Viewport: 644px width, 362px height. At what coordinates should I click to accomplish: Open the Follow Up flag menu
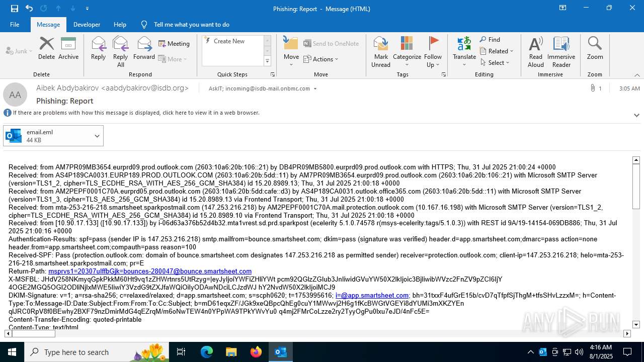(x=433, y=52)
